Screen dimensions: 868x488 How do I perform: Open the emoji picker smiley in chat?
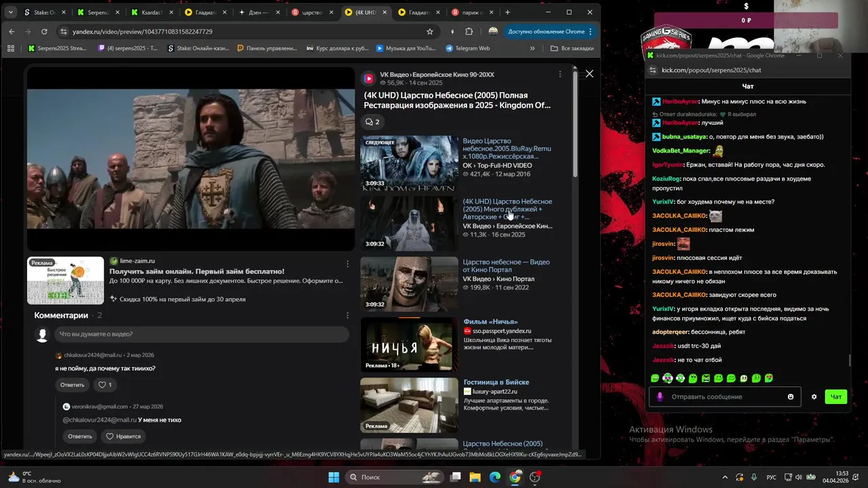(x=790, y=397)
